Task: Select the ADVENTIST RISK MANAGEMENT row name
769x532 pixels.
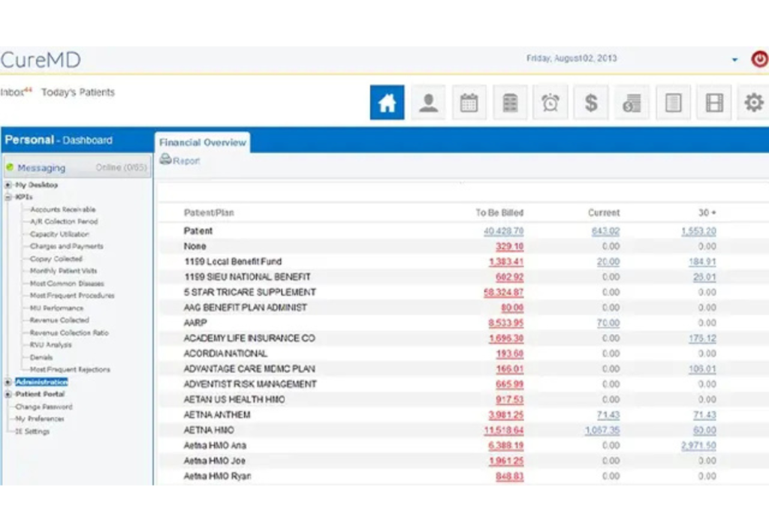Action: pyautogui.click(x=250, y=384)
